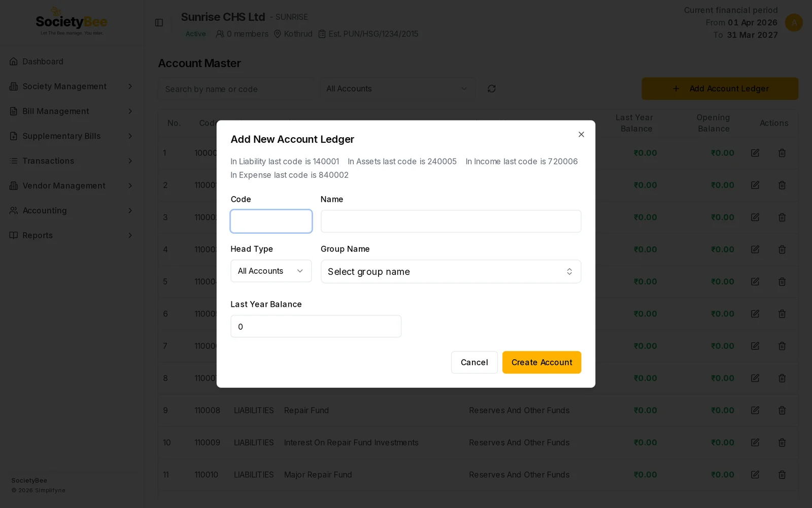
Task: Click edit icon in row 3
Action: (x=755, y=217)
